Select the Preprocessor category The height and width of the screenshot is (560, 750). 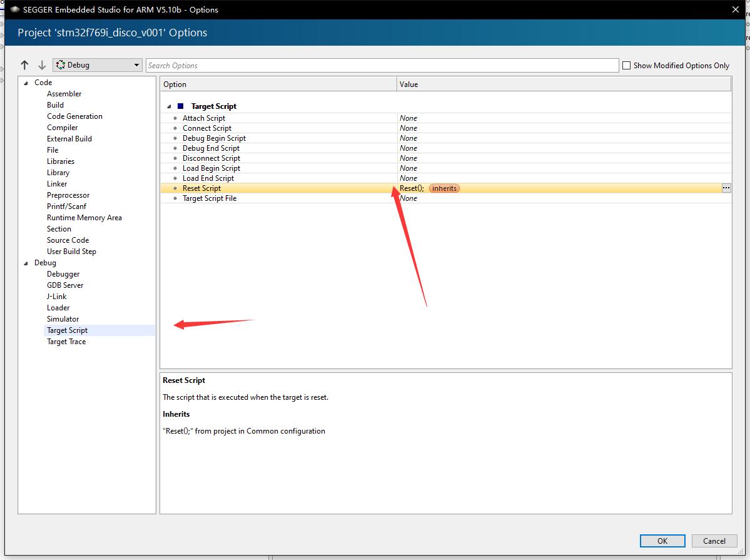[x=68, y=195]
